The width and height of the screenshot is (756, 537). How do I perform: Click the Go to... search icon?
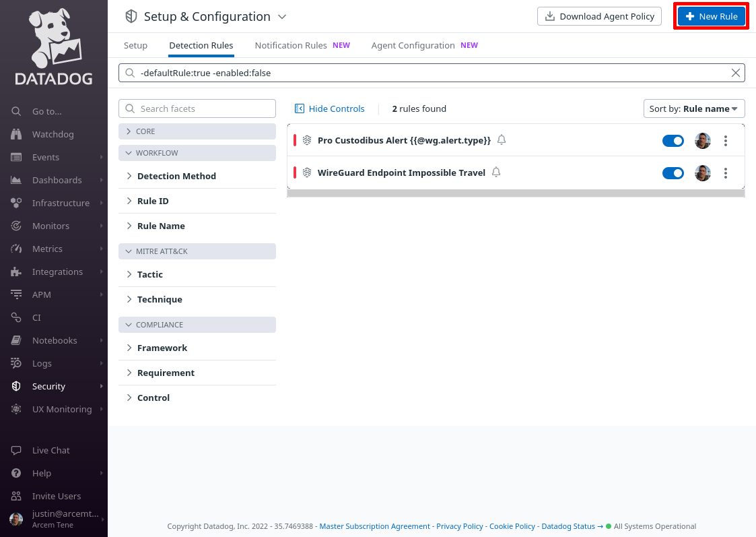point(16,111)
